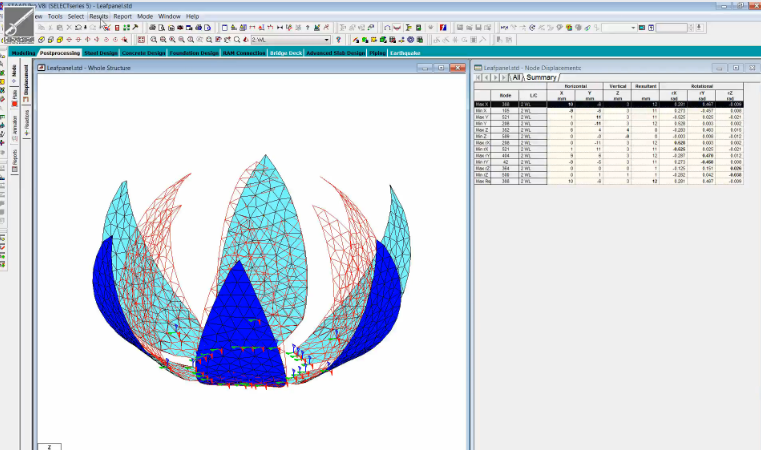Click the blue circular gear icon

[x=411, y=40]
